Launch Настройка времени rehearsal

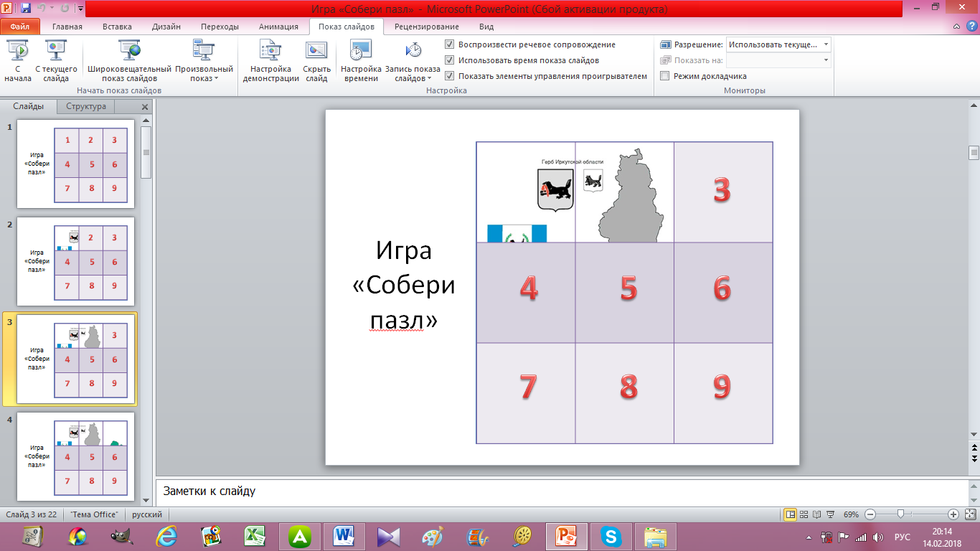[x=361, y=62]
